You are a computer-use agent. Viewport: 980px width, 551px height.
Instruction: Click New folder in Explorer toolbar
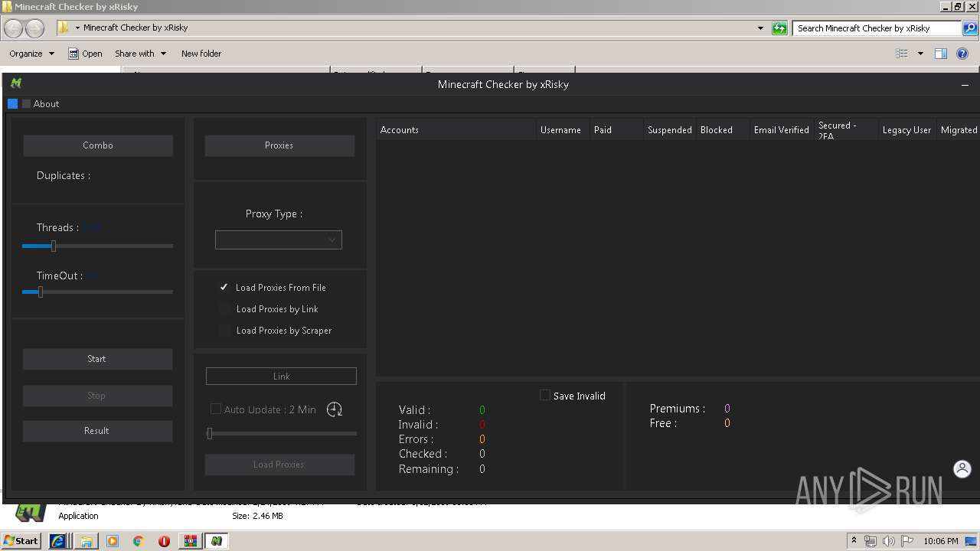click(201, 54)
